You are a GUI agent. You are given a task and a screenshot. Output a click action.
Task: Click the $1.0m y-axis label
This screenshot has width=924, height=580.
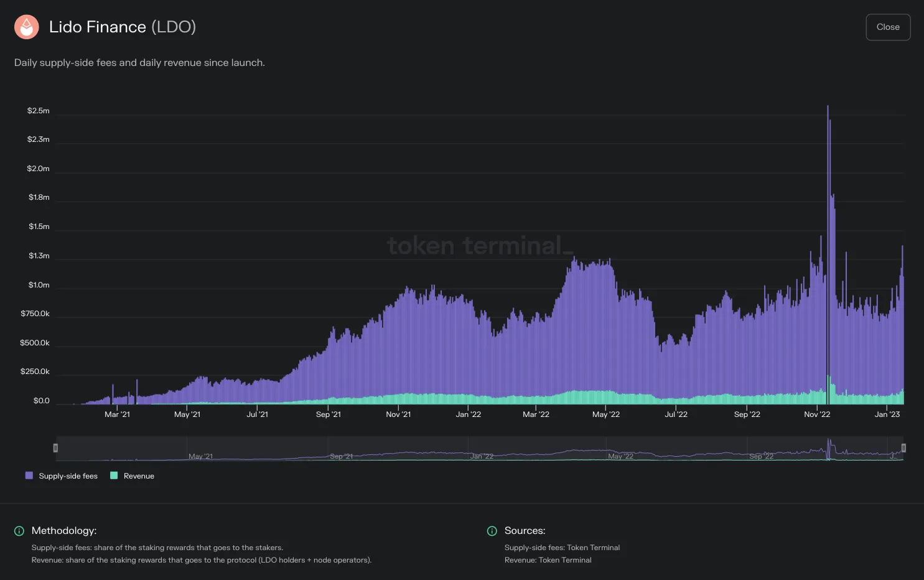(39, 285)
